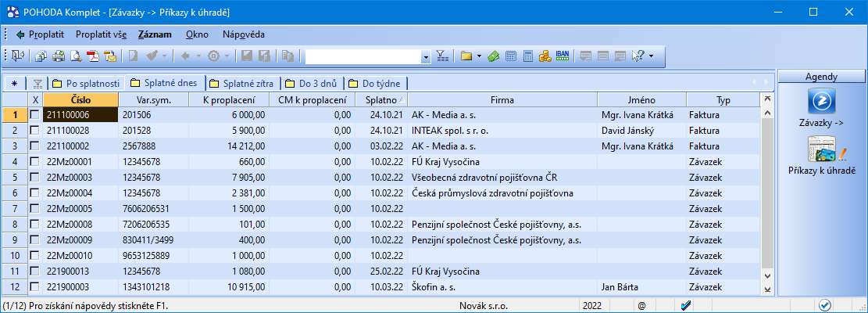Click the green arrow beside Proplatit
868x313 pixels.
pyautogui.click(x=20, y=34)
